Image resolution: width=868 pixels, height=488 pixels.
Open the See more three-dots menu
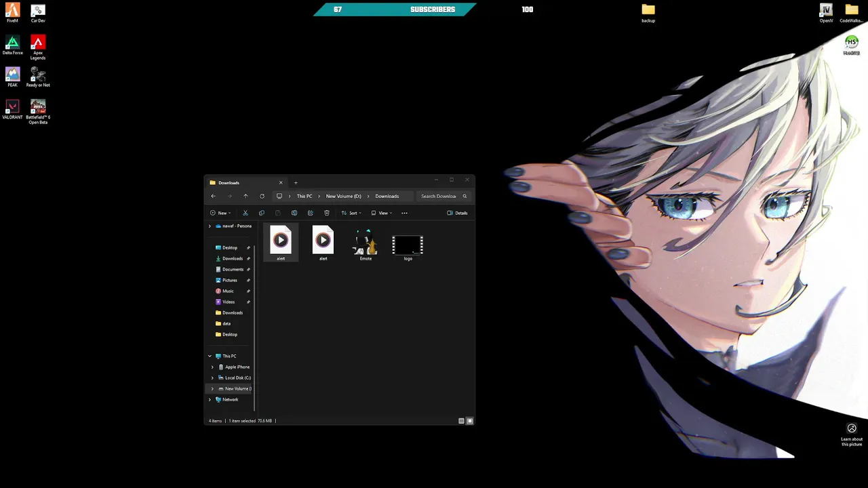pyautogui.click(x=404, y=213)
